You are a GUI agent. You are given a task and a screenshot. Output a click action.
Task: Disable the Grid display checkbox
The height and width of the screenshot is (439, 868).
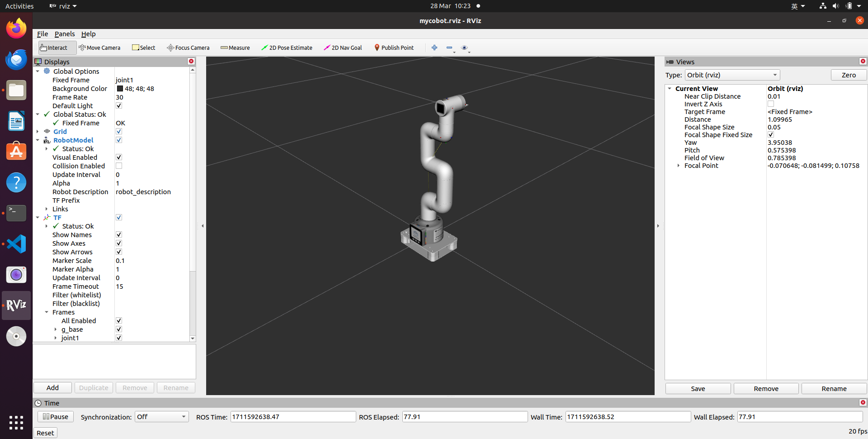[119, 131]
